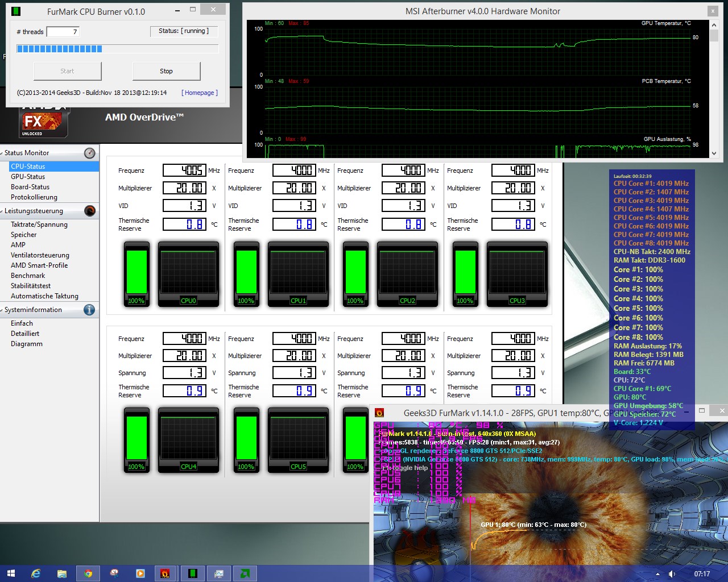Click the CPU1 usage graph
Viewport: 728px width, 582px height.
click(x=298, y=274)
